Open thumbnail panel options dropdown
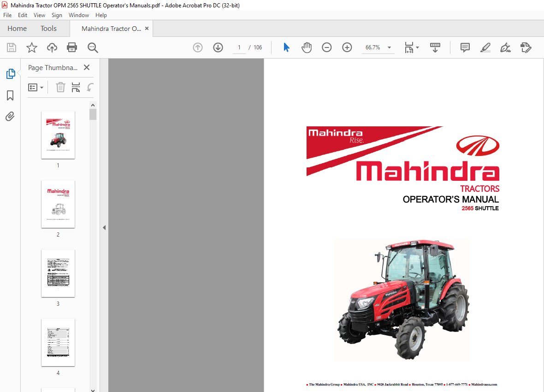The image size is (544, 392). [36, 88]
